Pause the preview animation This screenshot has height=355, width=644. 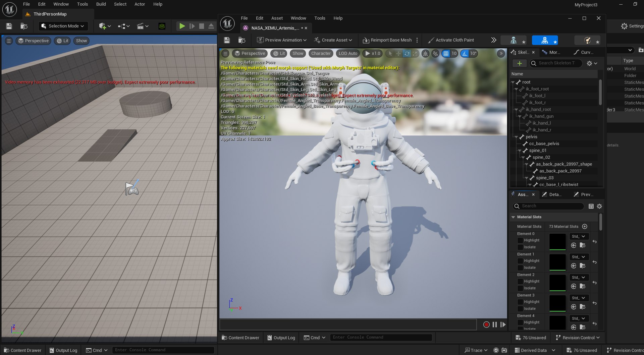[x=494, y=324]
